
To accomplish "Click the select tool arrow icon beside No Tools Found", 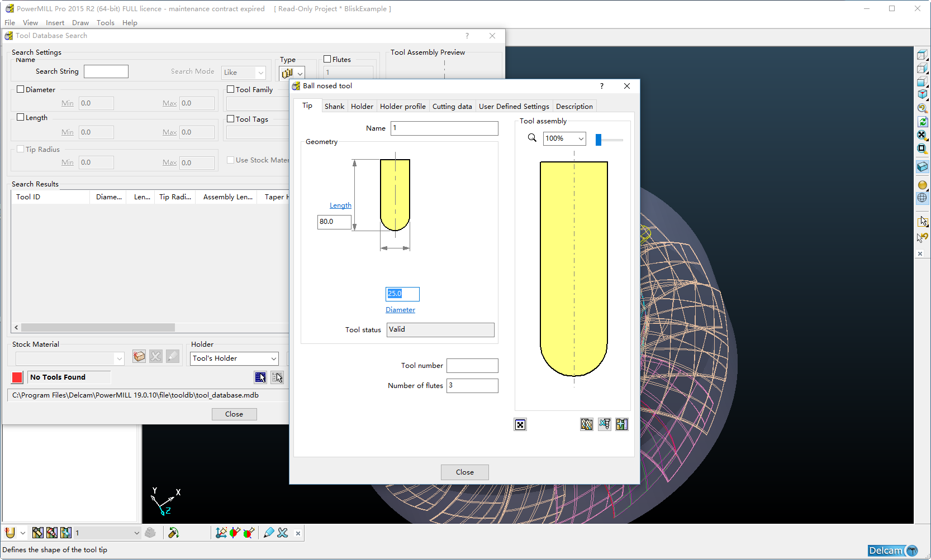I will [x=260, y=377].
